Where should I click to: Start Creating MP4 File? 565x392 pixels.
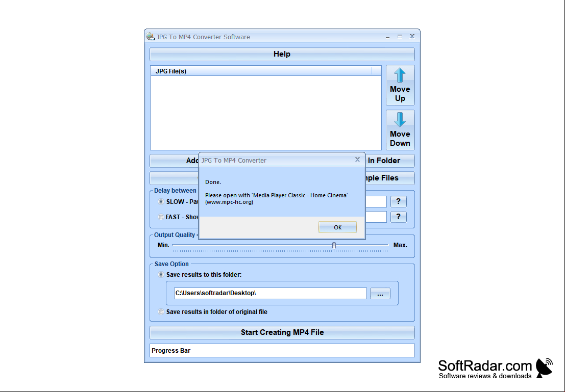[x=282, y=332]
